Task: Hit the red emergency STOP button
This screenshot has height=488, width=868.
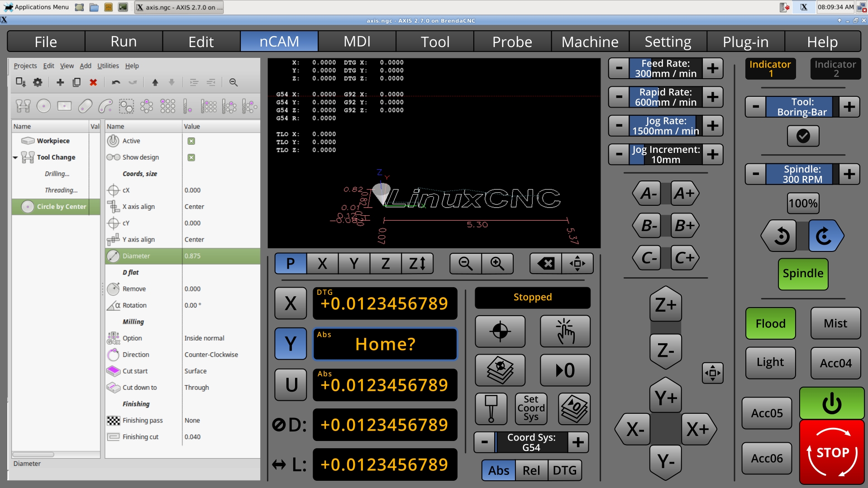Action: click(832, 452)
